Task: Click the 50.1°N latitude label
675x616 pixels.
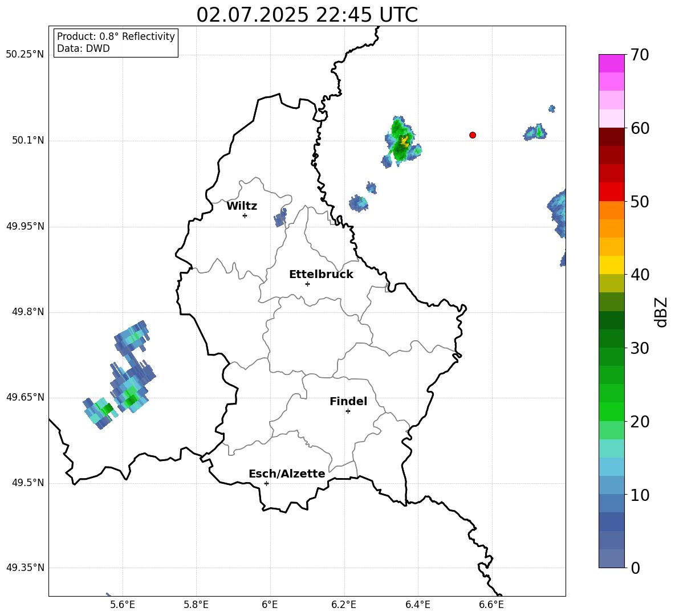Action: [28, 140]
